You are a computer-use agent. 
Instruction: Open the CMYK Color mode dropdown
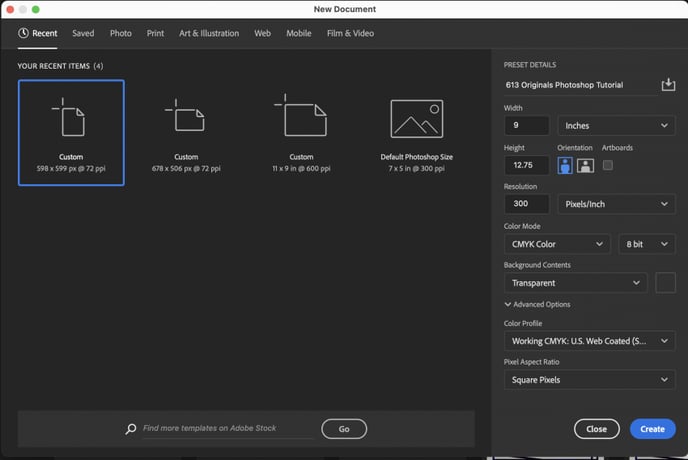click(557, 244)
